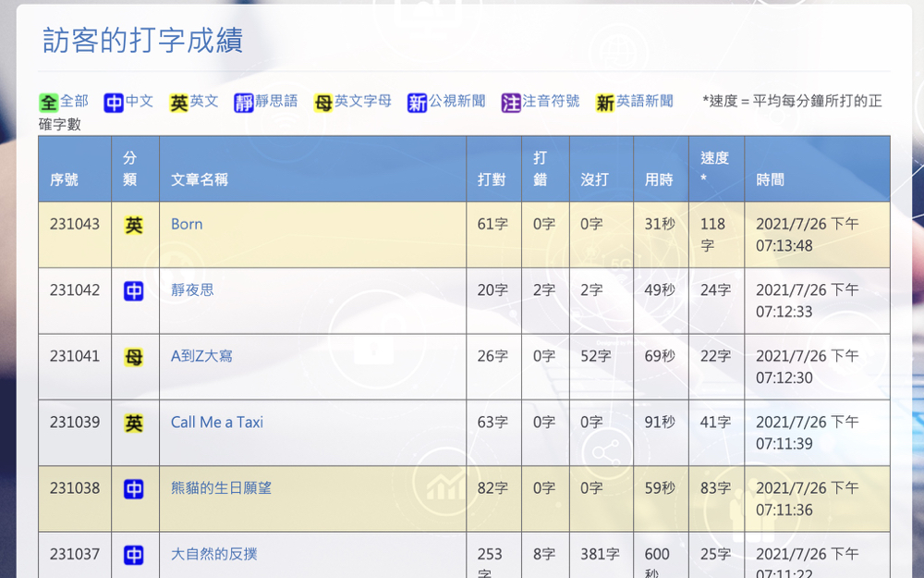This screenshot has width=924, height=578.
Task: Filter by 注音符號 link
Action: tap(551, 102)
